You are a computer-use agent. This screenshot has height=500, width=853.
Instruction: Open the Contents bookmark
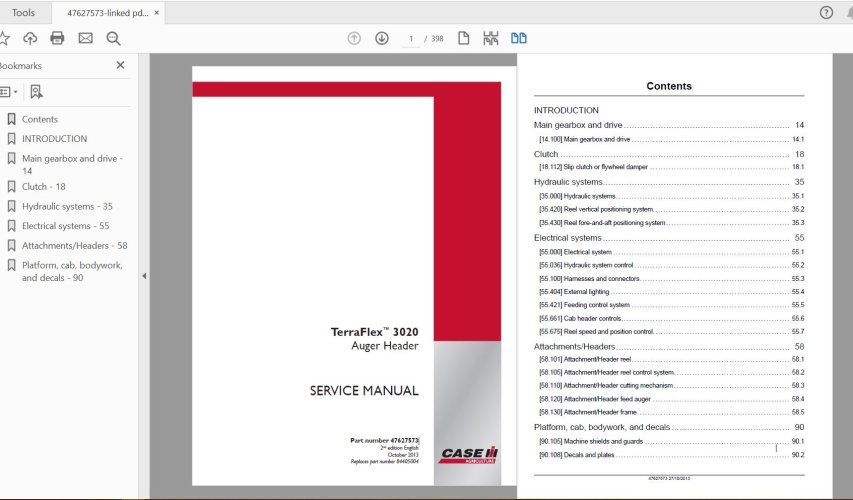(40, 119)
